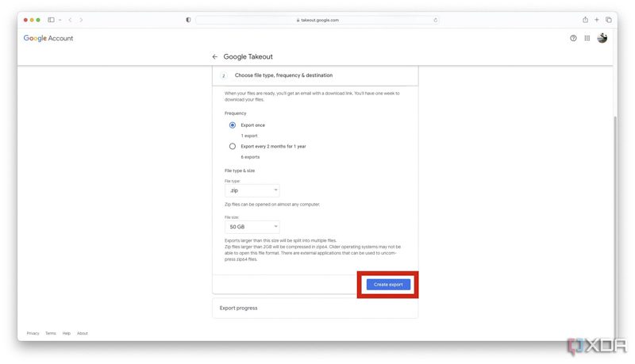This screenshot has width=635, height=364.
Task: Open the sidebar dropdown chevron in Safari toolbar
Action: click(x=60, y=20)
